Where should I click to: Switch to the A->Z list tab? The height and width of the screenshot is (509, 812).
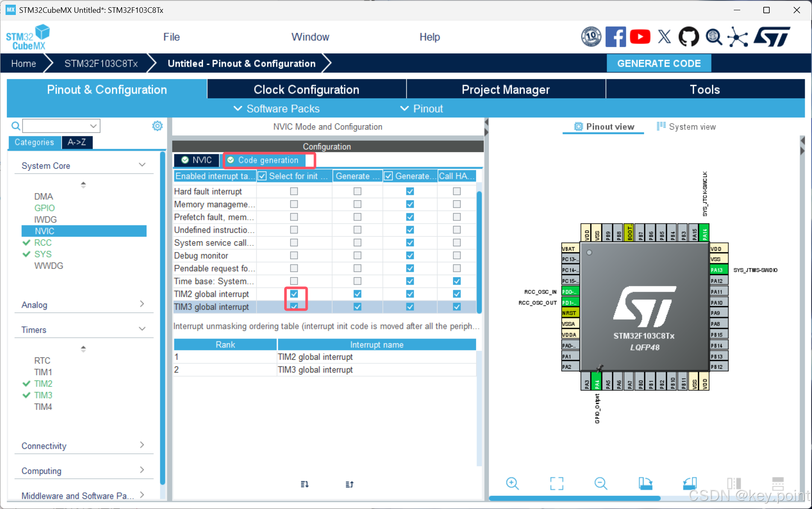[77, 142]
